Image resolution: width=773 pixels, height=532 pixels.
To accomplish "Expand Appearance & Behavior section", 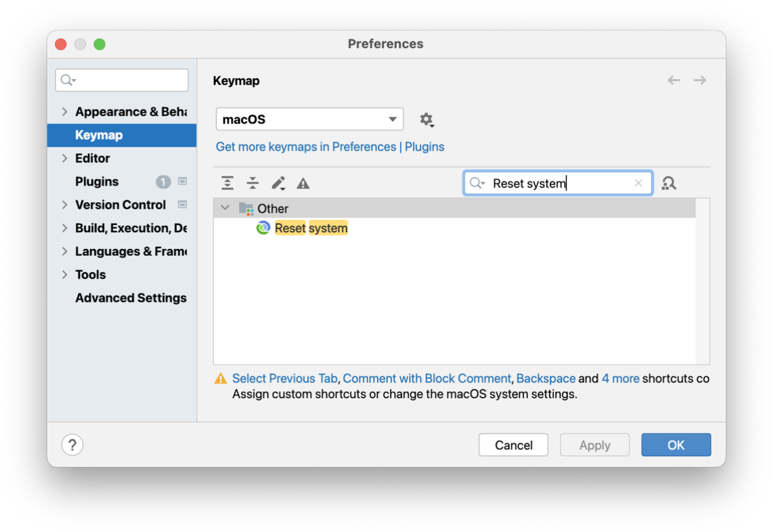I will coord(65,112).
